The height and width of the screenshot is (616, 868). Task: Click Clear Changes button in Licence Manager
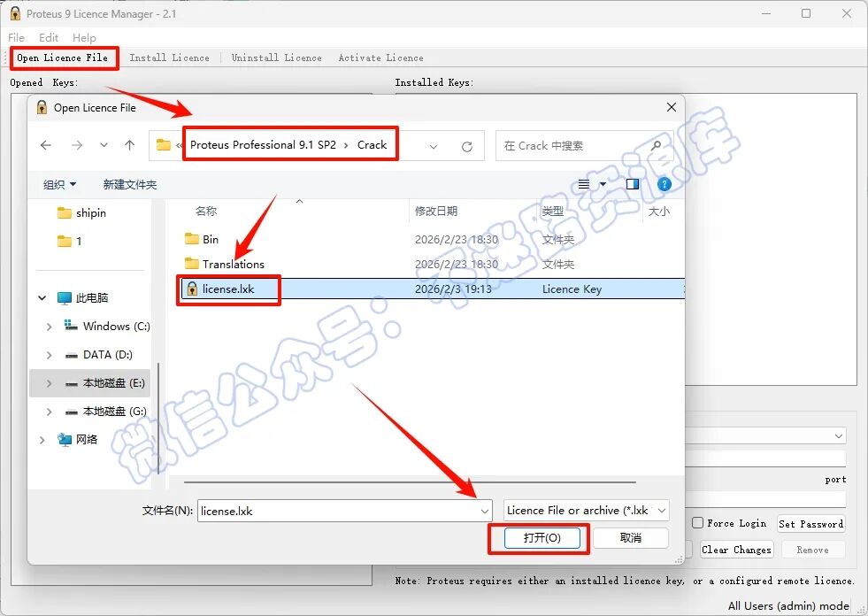(736, 550)
